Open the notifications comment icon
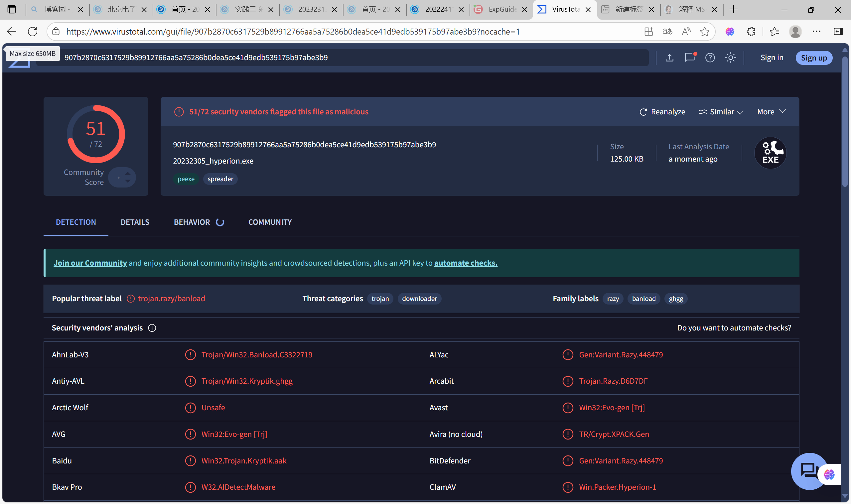 pyautogui.click(x=690, y=58)
